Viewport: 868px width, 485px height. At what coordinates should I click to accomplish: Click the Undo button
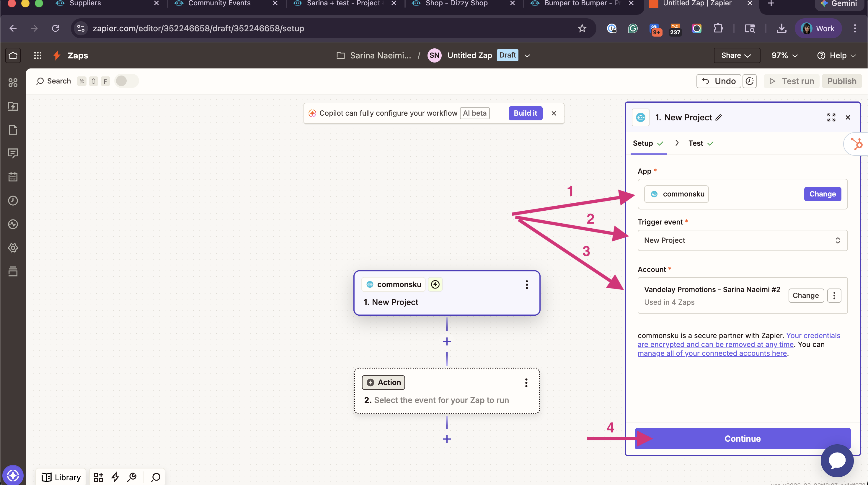tap(719, 81)
